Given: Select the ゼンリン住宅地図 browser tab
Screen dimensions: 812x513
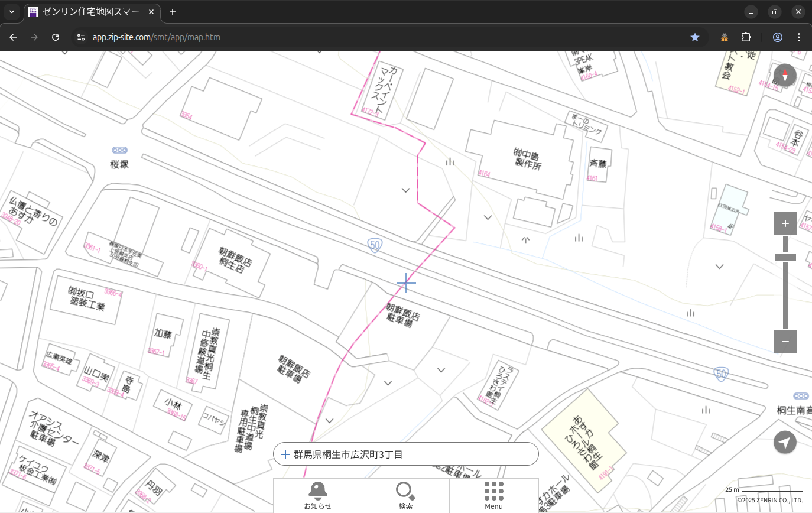Looking at the screenshot, I should coord(92,12).
